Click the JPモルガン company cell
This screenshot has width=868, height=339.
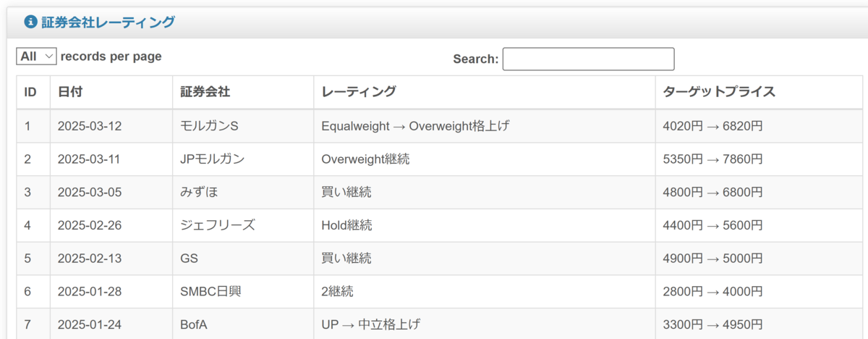tap(243, 159)
